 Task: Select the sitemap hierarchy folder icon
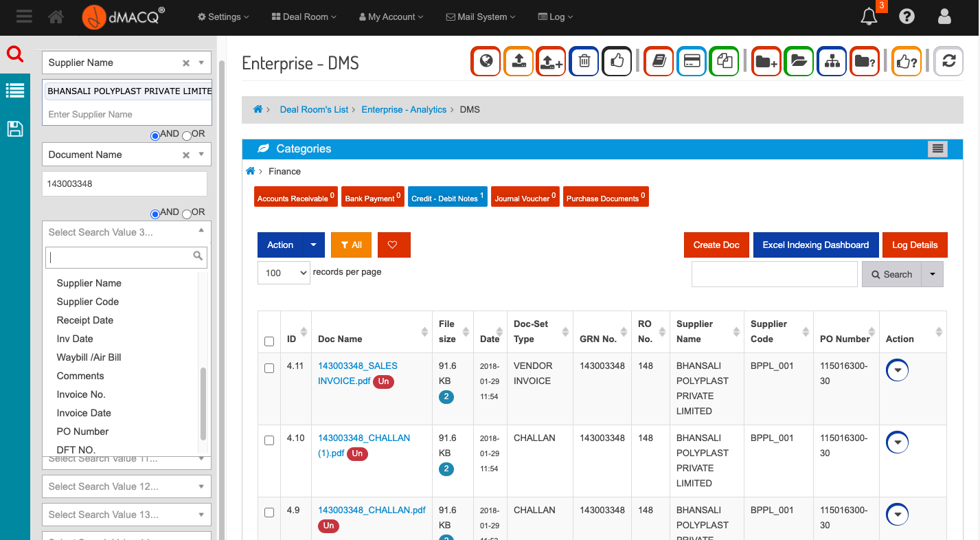point(832,61)
